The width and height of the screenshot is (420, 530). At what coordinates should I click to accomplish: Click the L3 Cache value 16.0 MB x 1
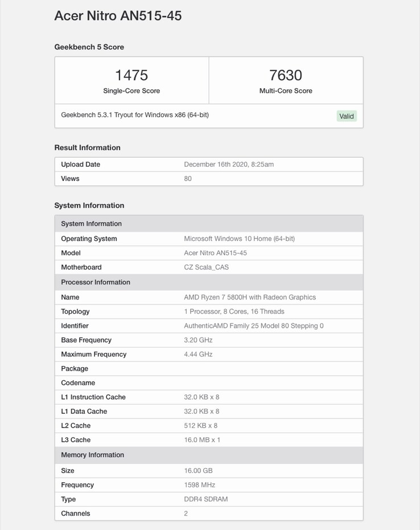pos(202,439)
